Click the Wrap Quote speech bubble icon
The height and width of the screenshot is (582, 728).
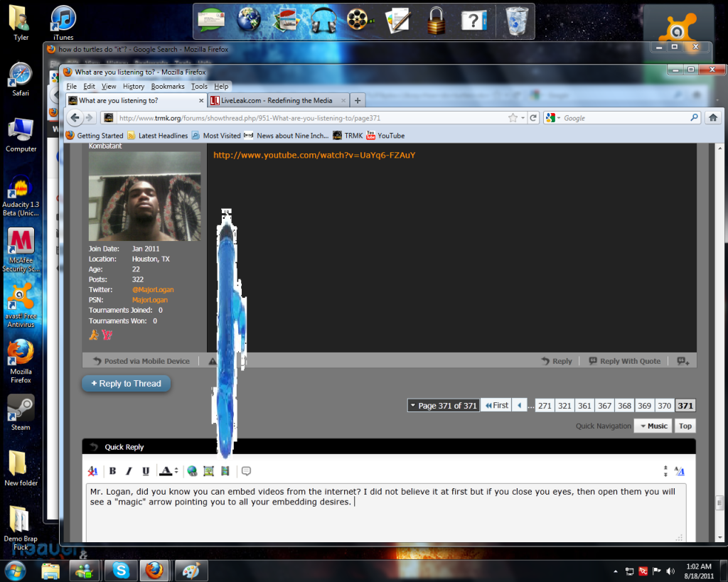click(246, 471)
